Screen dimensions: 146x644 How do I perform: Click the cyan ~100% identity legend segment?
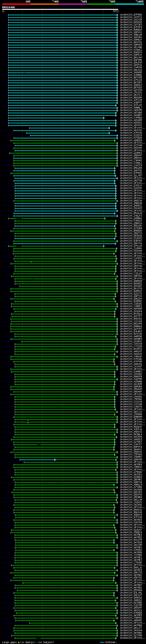click(130, 4)
